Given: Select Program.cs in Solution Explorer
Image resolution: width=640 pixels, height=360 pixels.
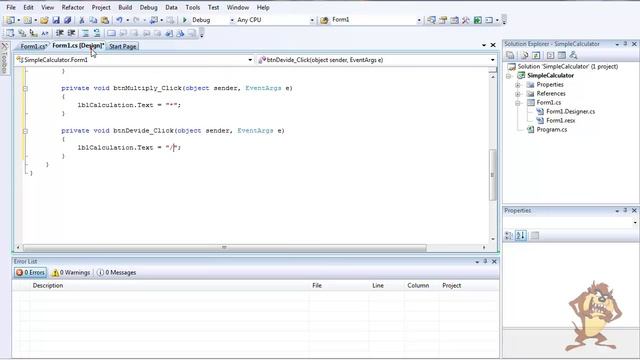Looking at the screenshot, I should point(551,129).
